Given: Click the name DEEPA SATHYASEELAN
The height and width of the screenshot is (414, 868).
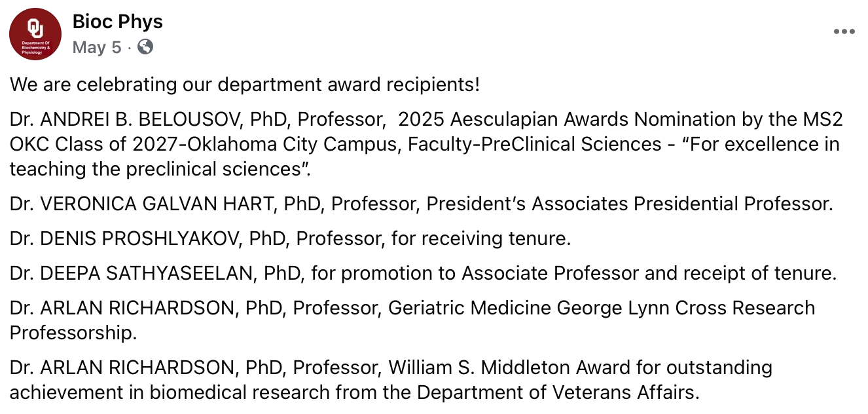Looking at the screenshot, I should point(146,273).
